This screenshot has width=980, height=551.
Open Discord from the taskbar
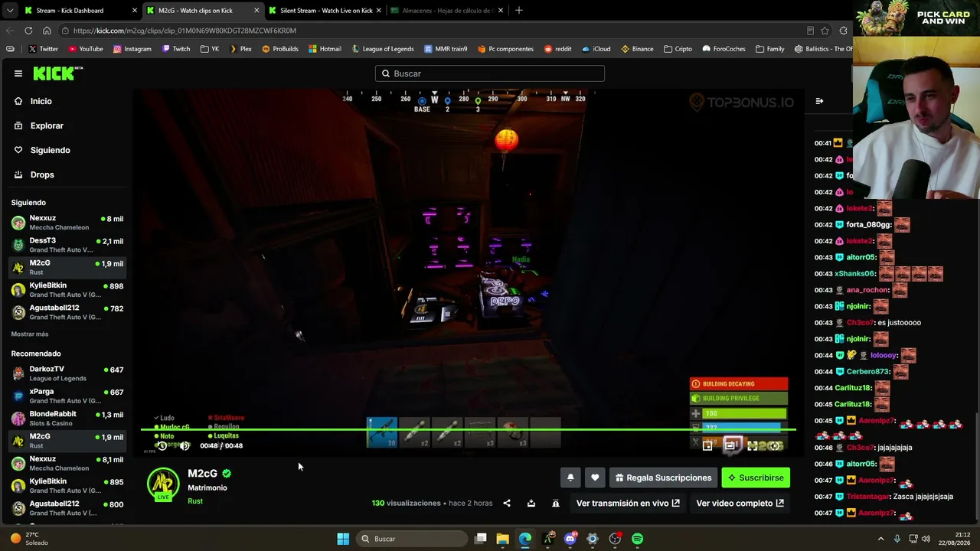pos(570,539)
